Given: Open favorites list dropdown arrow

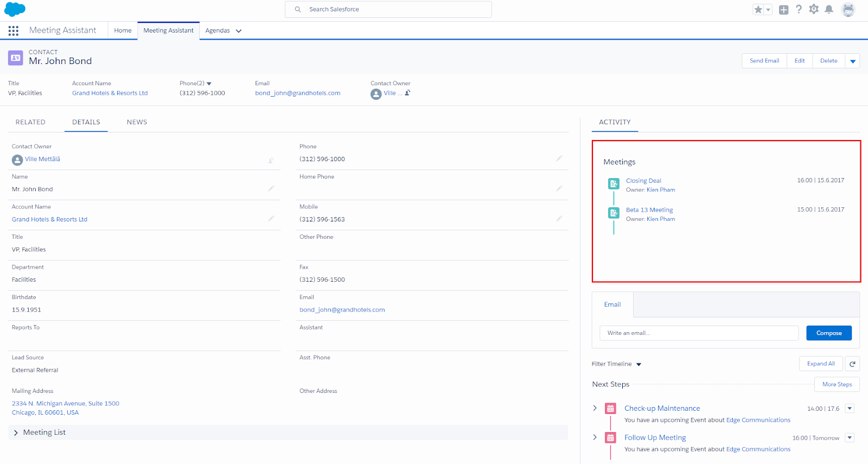Looking at the screenshot, I should point(768,10).
